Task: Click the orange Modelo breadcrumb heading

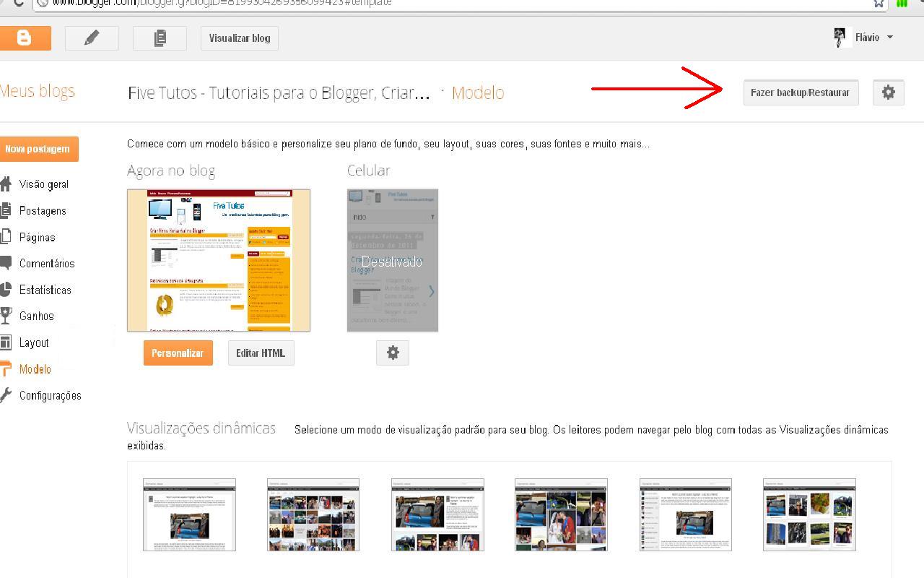Action: (478, 92)
